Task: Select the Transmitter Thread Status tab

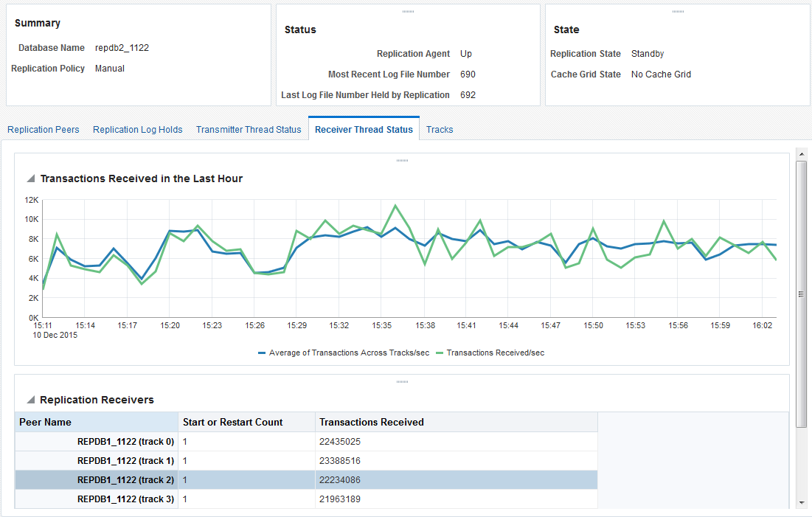Action: click(x=249, y=130)
